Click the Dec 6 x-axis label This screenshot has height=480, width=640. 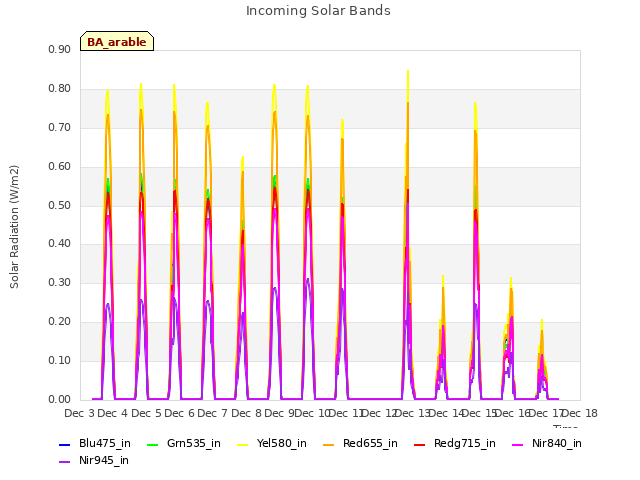179,413
